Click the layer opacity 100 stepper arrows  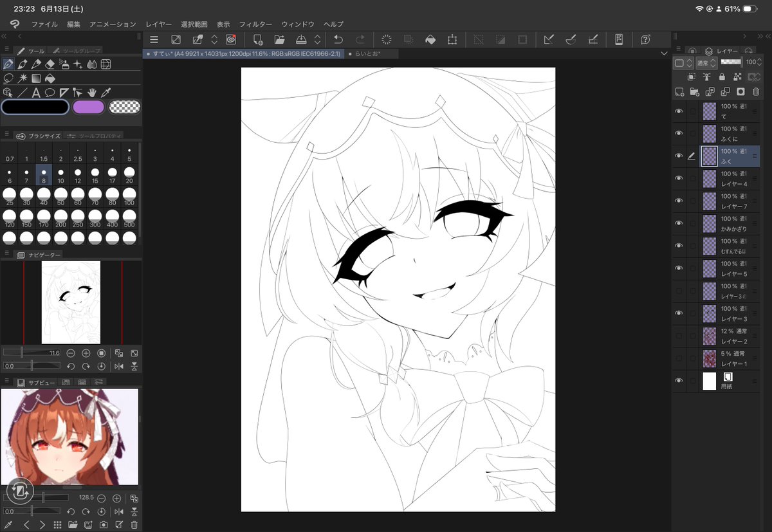[760, 63]
